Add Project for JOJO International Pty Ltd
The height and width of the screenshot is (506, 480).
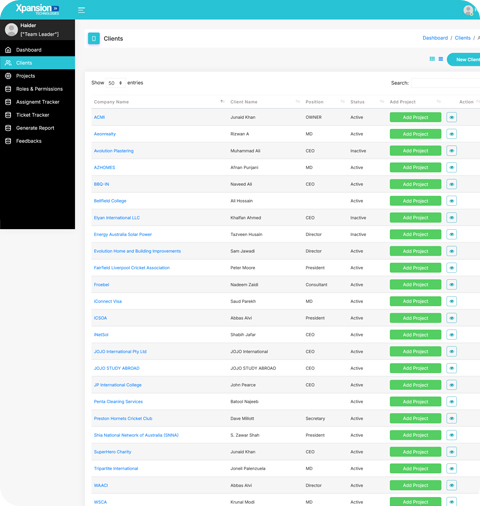pyautogui.click(x=415, y=352)
